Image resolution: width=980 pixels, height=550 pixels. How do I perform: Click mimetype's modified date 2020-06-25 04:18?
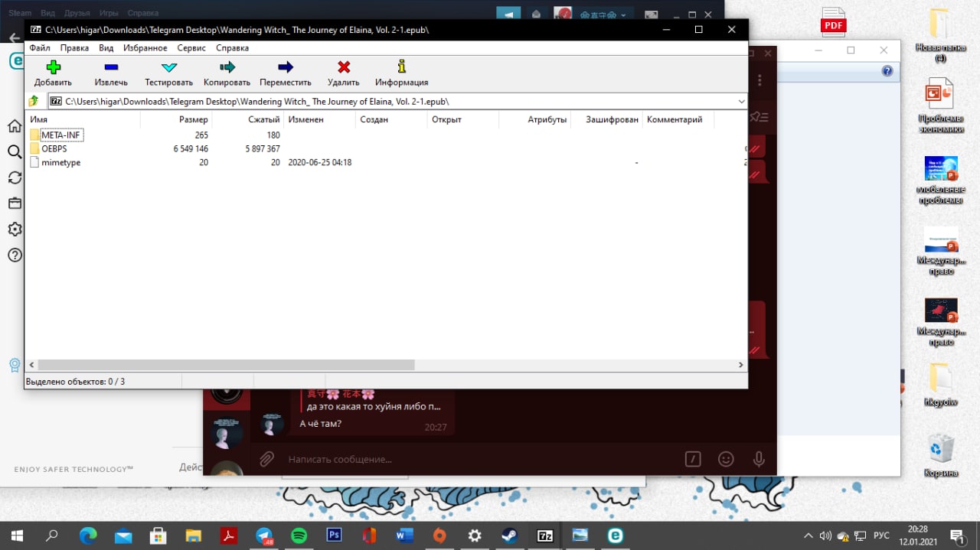pos(319,162)
